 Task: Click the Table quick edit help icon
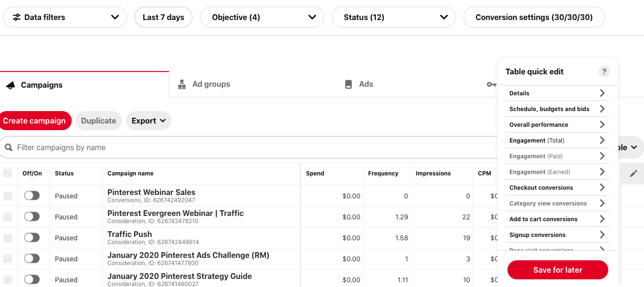point(604,72)
